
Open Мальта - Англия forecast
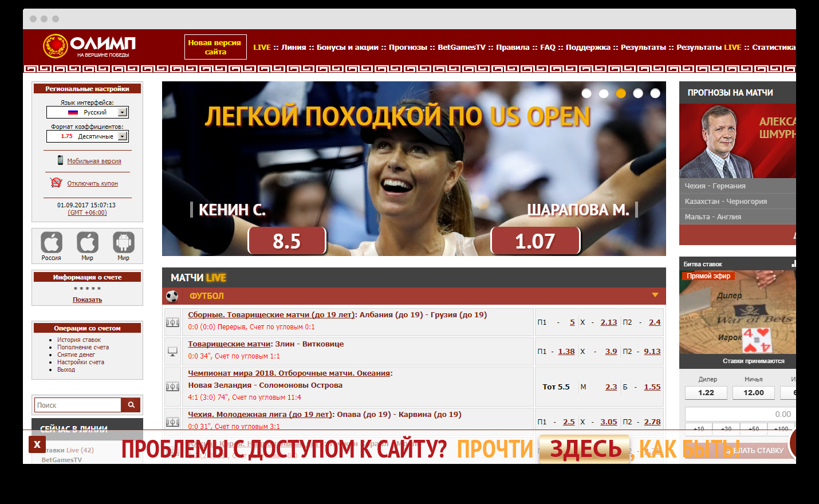point(738,216)
